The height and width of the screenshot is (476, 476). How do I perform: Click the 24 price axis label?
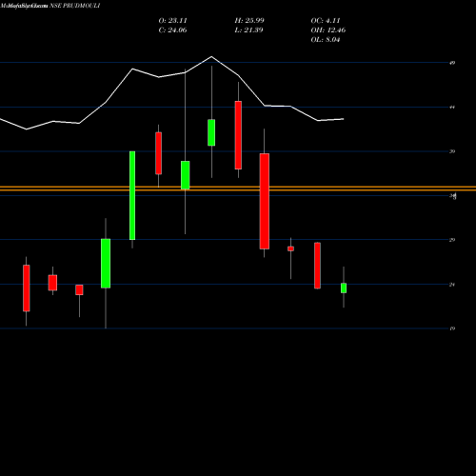[x=452, y=285]
